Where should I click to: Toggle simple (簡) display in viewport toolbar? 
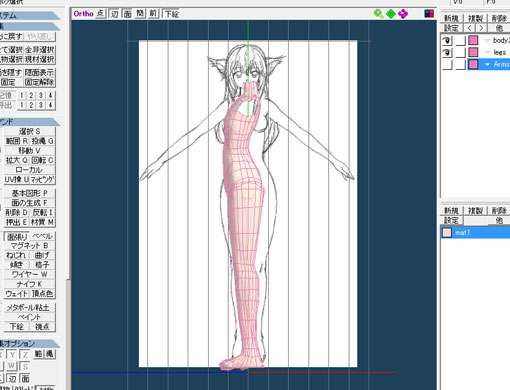[x=140, y=14]
